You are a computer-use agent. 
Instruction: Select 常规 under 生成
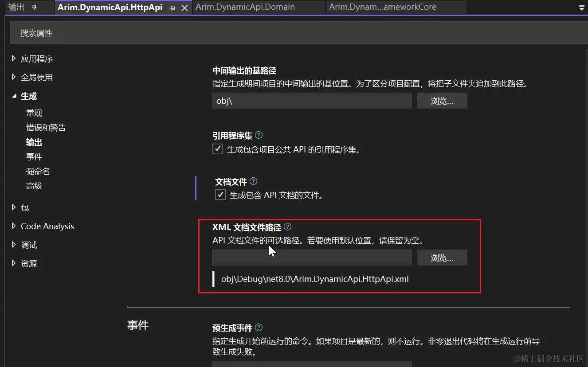pos(34,113)
